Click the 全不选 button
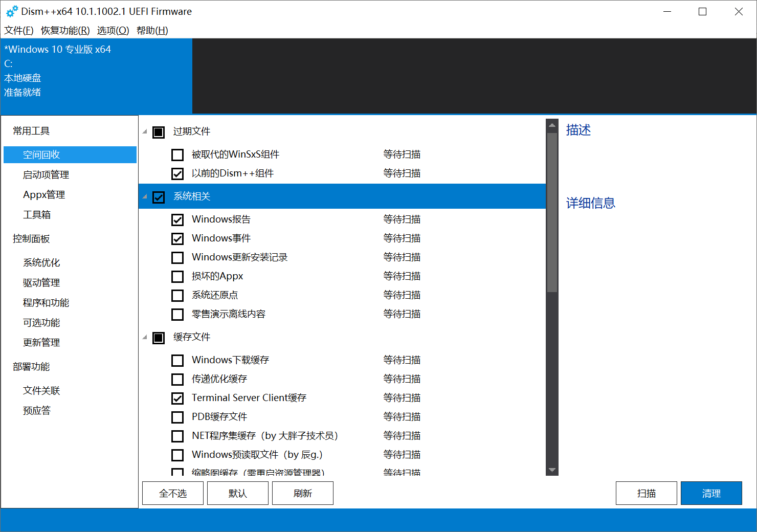757x532 pixels. (x=173, y=493)
